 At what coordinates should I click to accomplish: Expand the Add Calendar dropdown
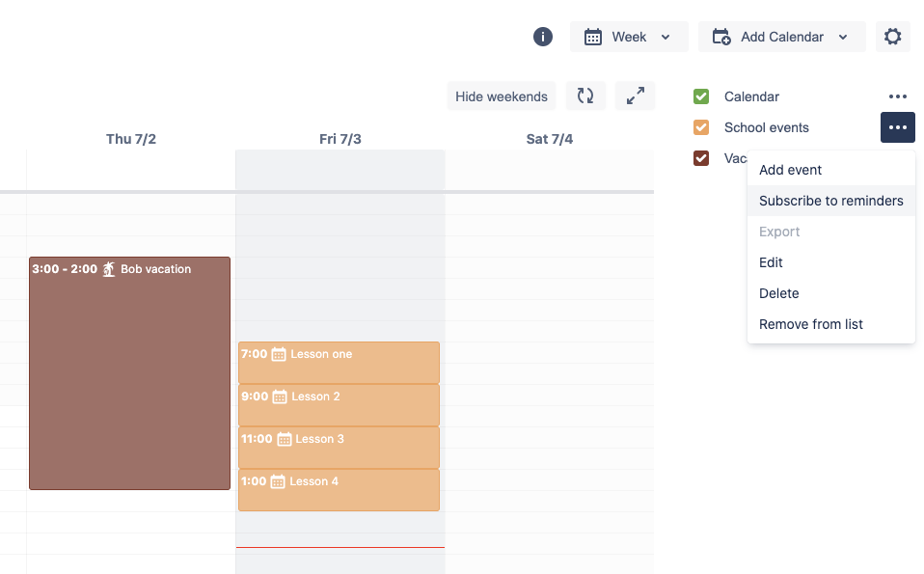(781, 37)
